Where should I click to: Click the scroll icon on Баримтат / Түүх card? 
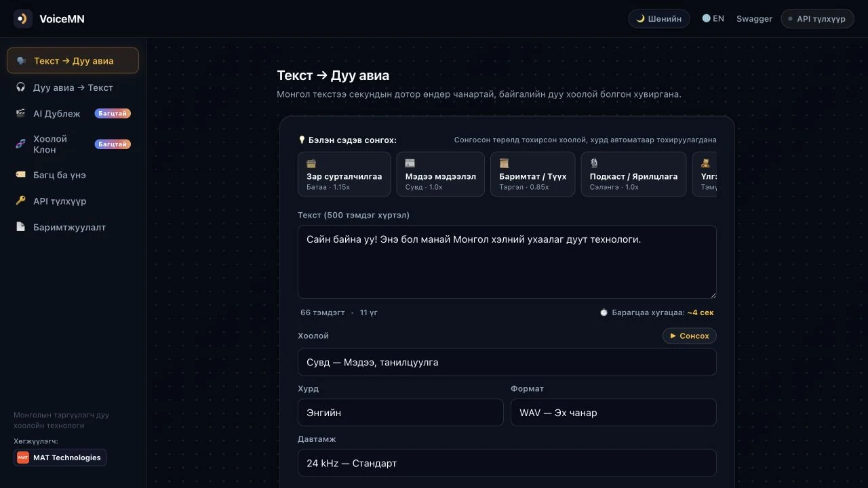pos(505,163)
